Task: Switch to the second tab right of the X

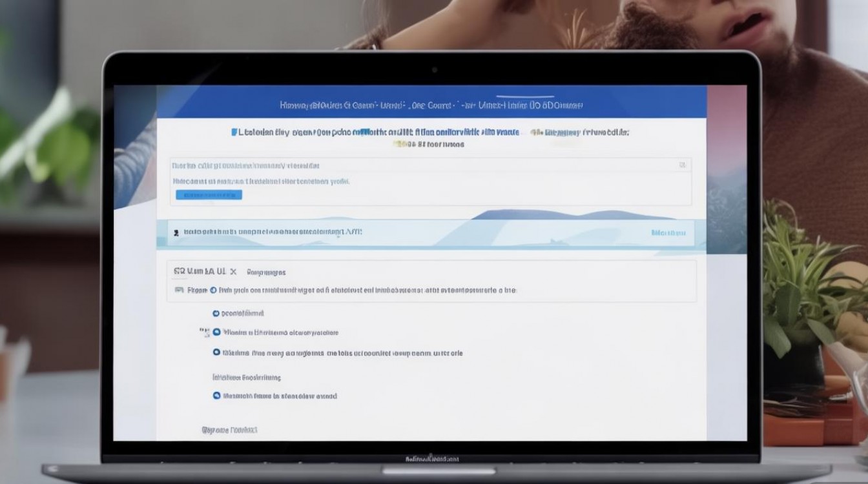Action: pyautogui.click(x=266, y=272)
